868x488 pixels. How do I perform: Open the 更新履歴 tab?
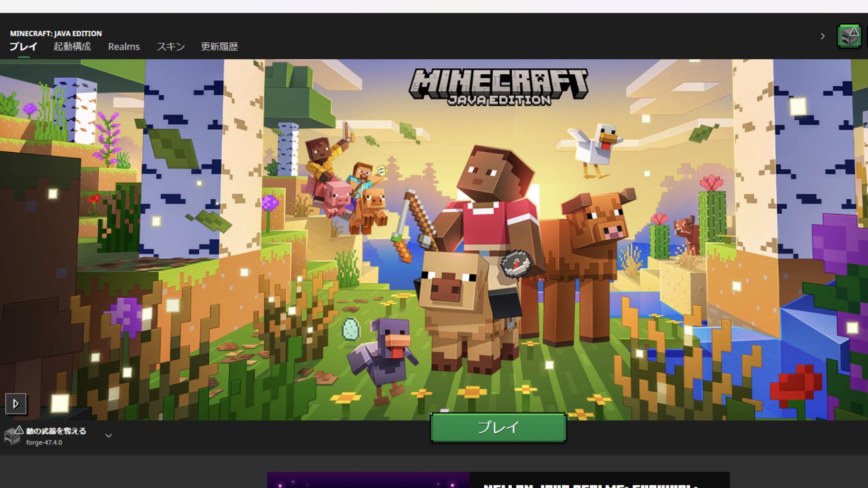(219, 47)
